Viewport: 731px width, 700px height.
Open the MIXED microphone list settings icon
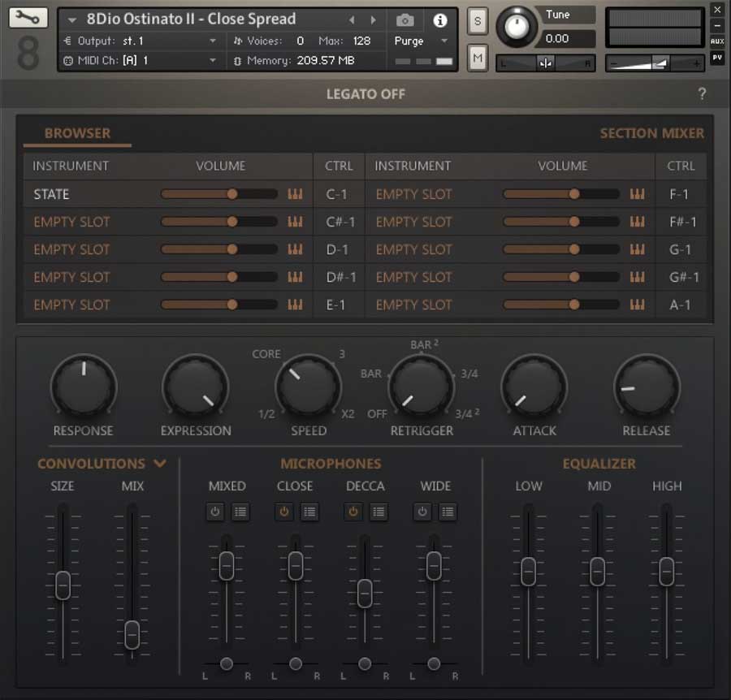coord(240,512)
